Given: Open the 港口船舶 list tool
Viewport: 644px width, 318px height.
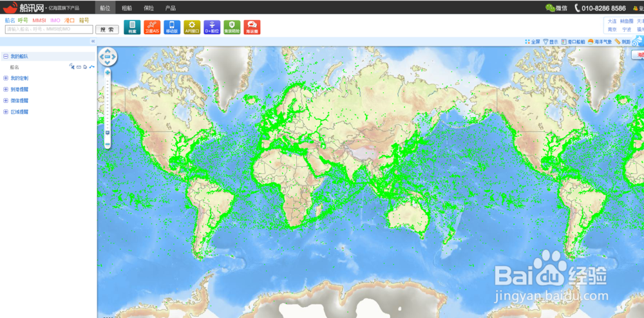Looking at the screenshot, I should tap(573, 41).
